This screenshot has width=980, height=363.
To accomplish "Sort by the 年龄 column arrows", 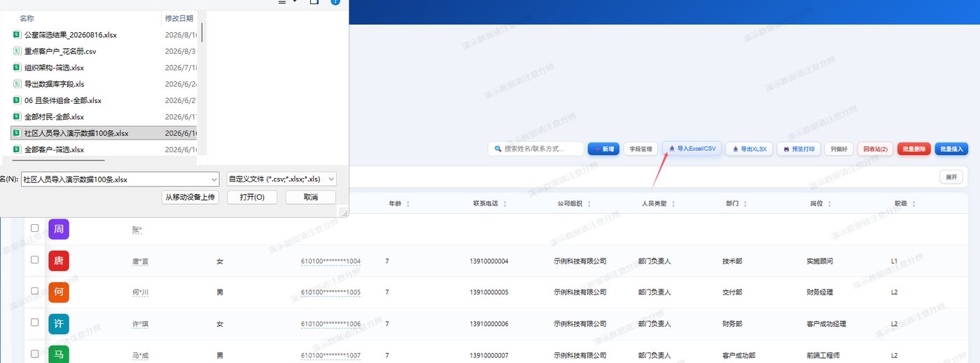I will [x=408, y=204].
